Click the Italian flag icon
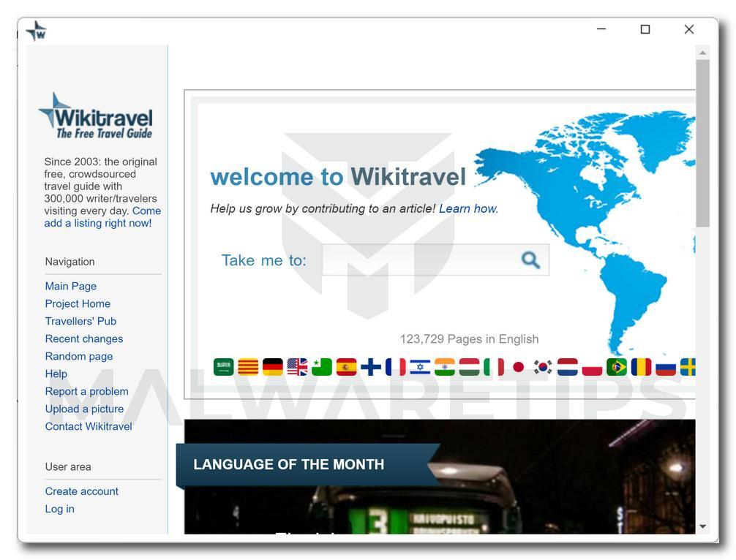Image resolution: width=736 pixels, height=560 pixels. tap(494, 367)
